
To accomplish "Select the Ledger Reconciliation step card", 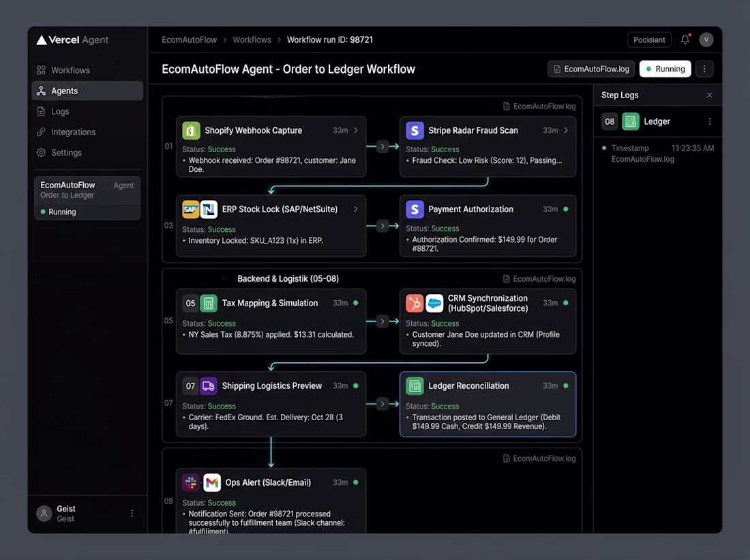I will [x=487, y=404].
